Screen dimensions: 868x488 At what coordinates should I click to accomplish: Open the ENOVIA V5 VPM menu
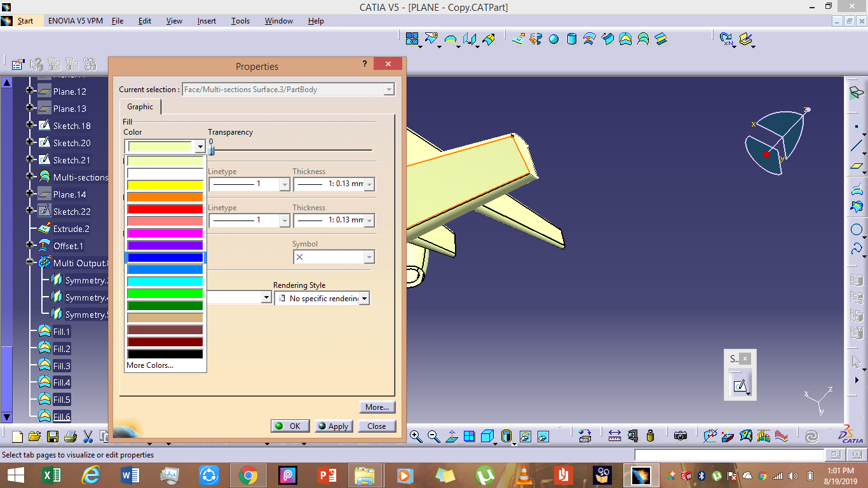tap(76, 21)
